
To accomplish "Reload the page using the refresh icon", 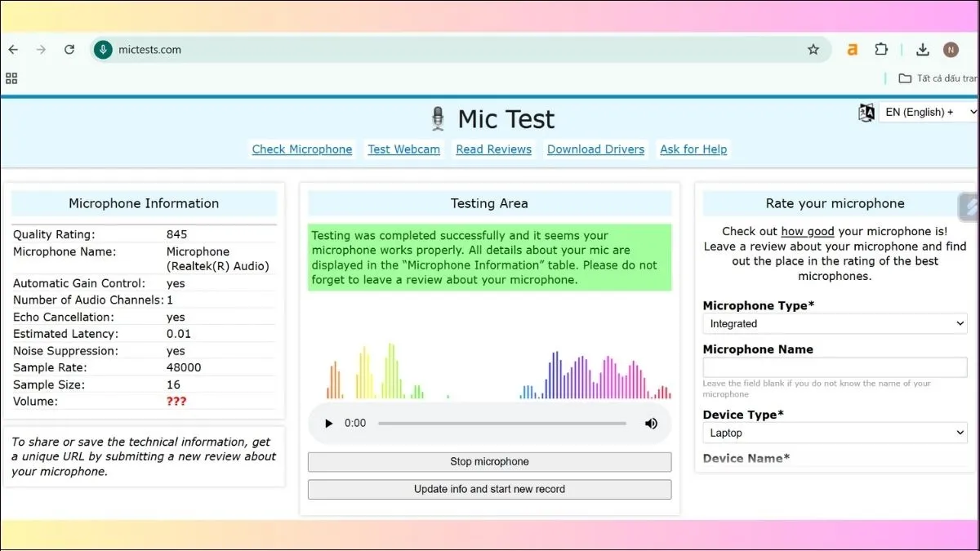I will click(x=69, y=50).
